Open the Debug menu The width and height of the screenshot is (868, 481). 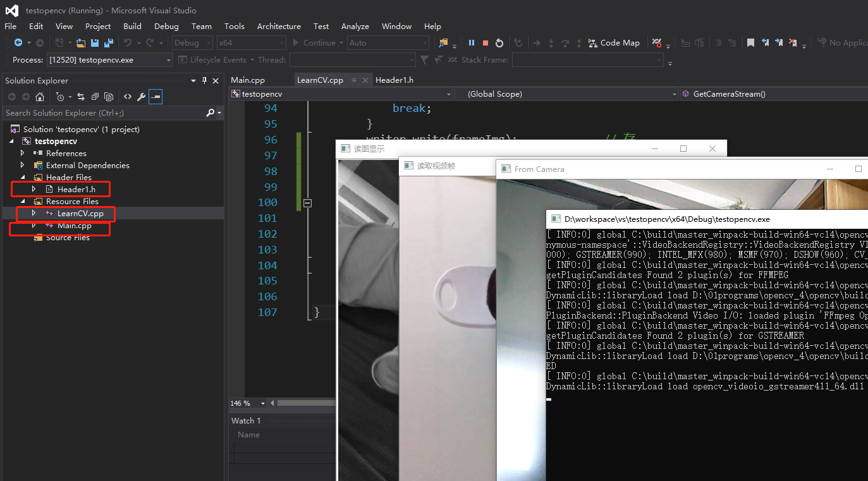coord(166,27)
